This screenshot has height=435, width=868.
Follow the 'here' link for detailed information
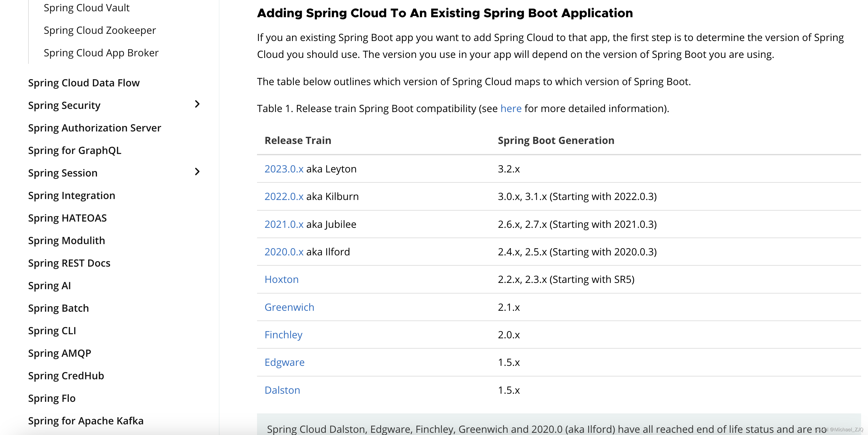point(511,109)
